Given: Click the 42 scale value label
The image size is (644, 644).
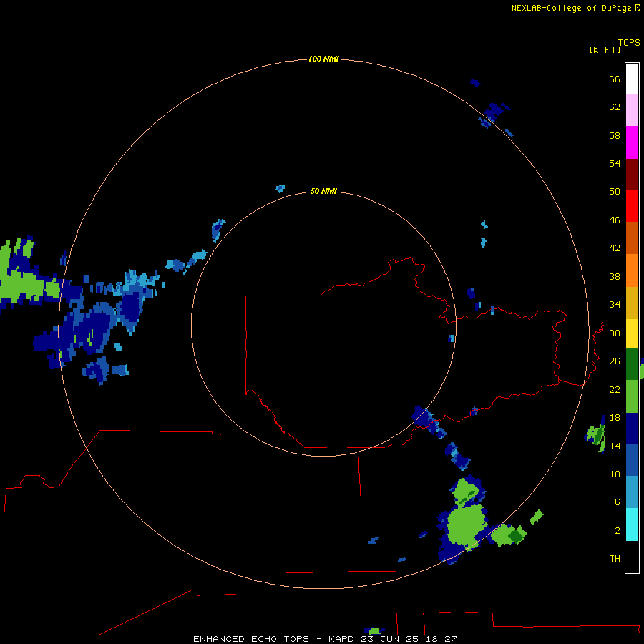Looking at the screenshot, I should tap(615, 248).
